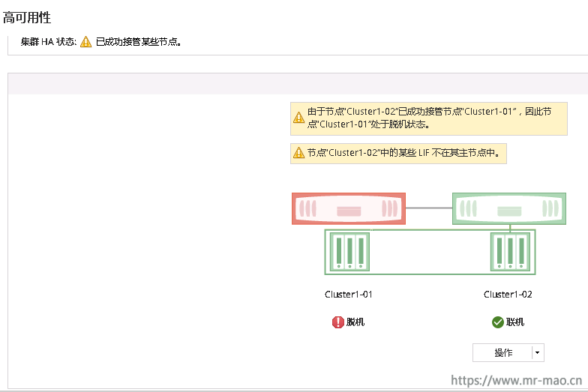Click the red 脱机 error status icon

(337, 322)
